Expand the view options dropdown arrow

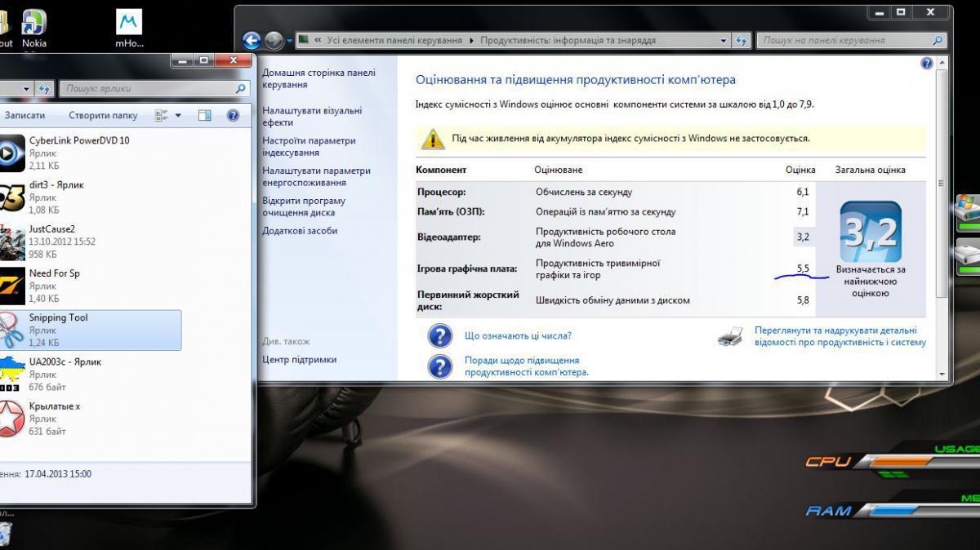[178, 116]
